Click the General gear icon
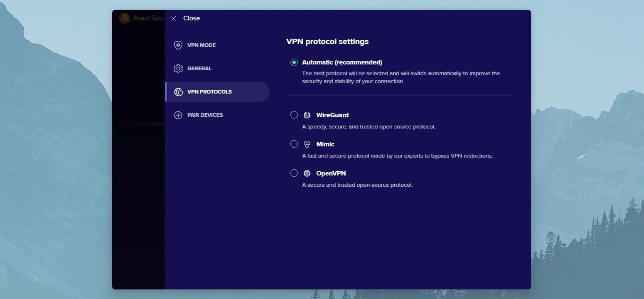 tap(178, 69)
